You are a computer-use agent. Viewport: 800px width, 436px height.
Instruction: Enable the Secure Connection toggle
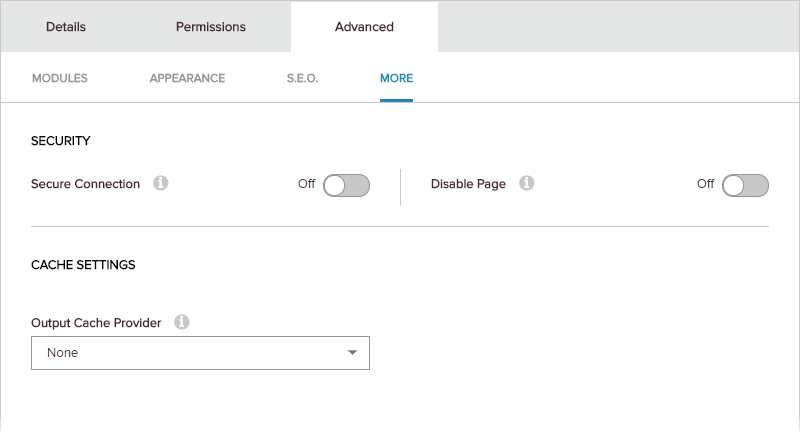click(x=346, y=185)
